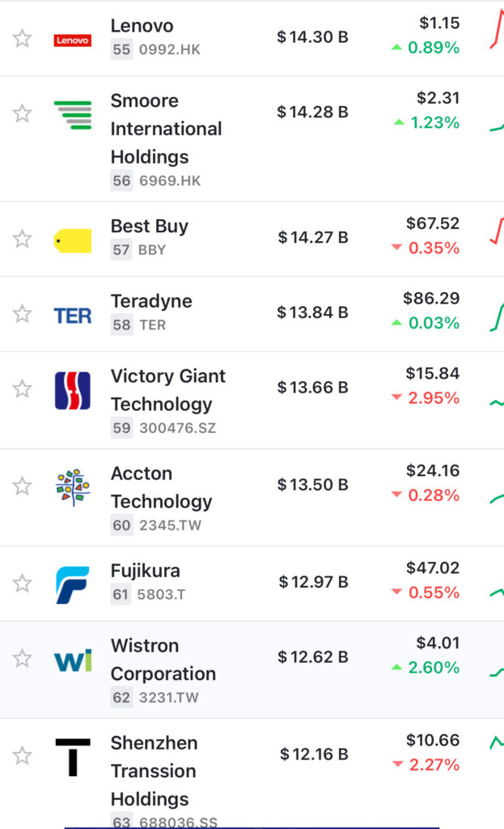The height and width of the screenshot is (829, 504).
Task: Click the Smoore International green logo
Action: tap(73, 114)
